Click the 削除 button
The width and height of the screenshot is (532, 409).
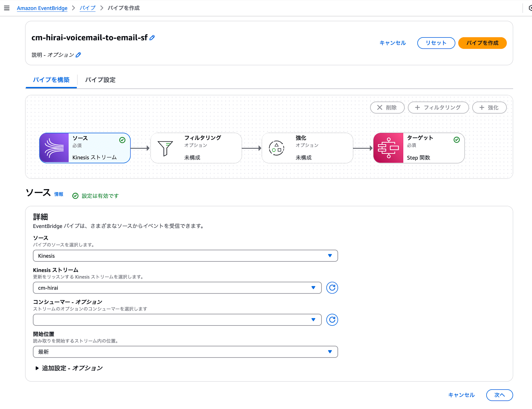(387, 108)
